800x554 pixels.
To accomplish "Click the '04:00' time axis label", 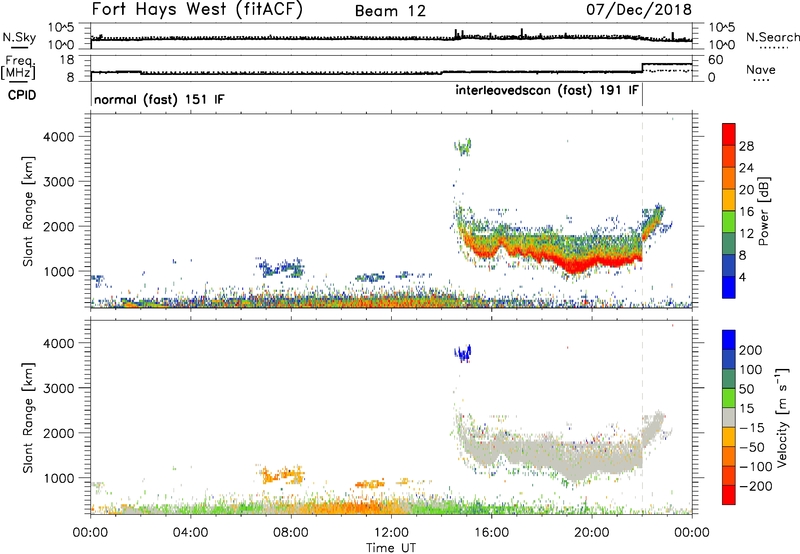I will 191,533.
